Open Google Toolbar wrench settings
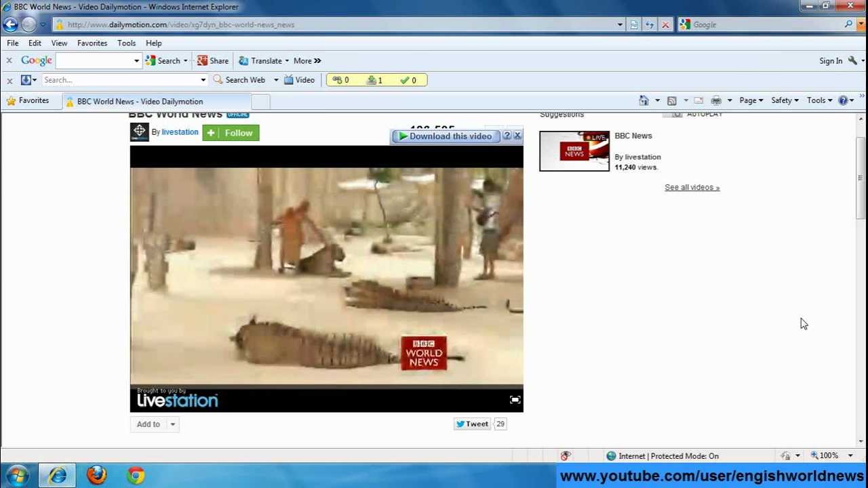This screenshot has height=488, width=868. coord(853,61)
